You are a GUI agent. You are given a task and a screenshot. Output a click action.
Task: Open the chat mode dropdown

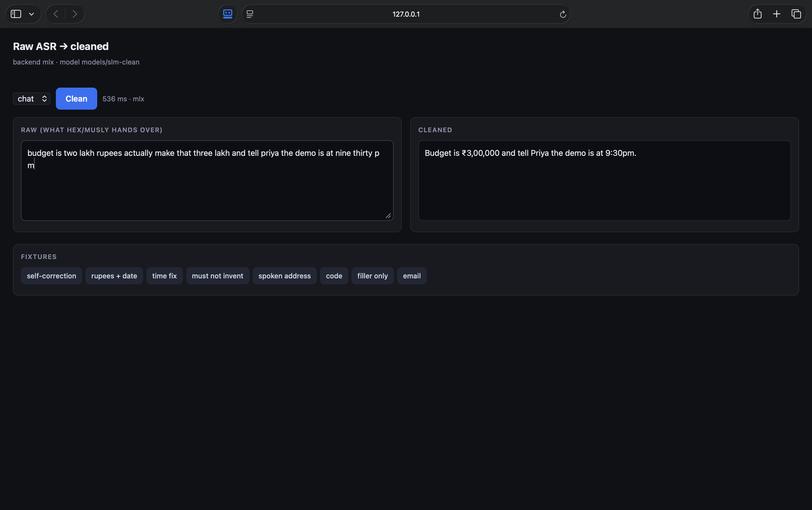pyautogui.click(x=32, y=99)
